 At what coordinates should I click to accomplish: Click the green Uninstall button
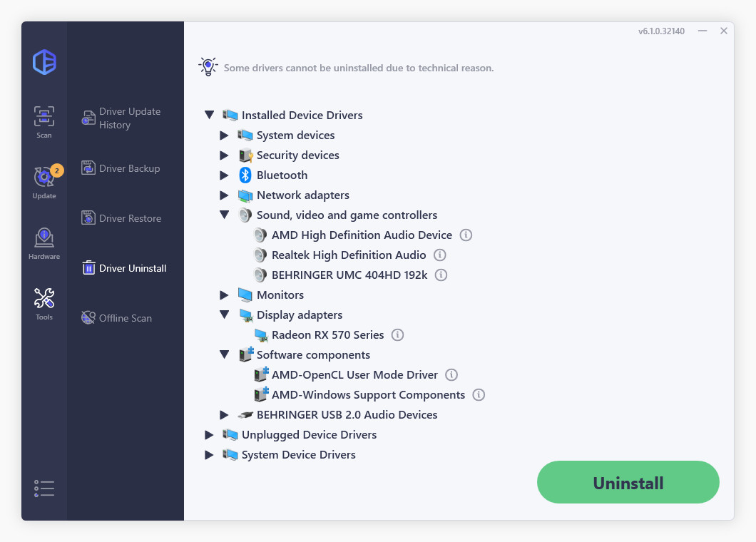tap(628, 482)
